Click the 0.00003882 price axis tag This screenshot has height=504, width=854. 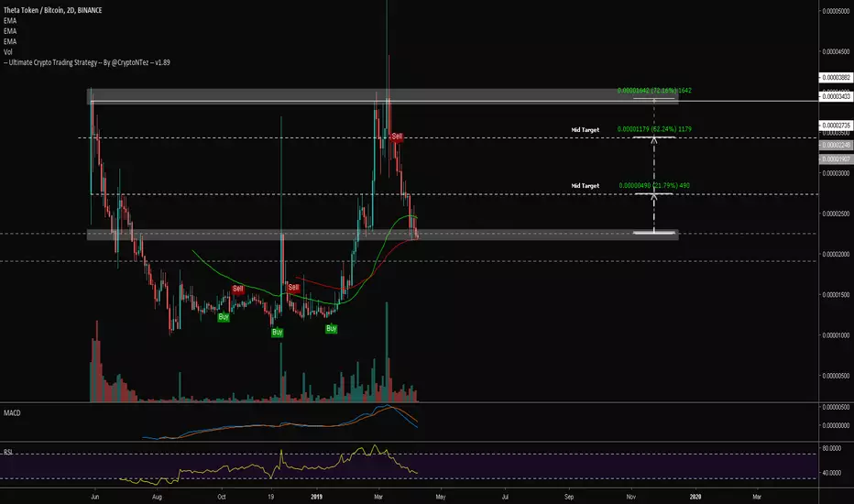tap(836, 77)
